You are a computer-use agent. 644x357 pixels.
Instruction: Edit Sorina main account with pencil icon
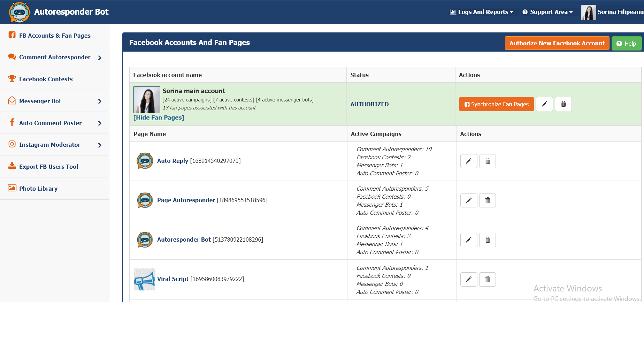pyautogui.click(x=544, y=104)
